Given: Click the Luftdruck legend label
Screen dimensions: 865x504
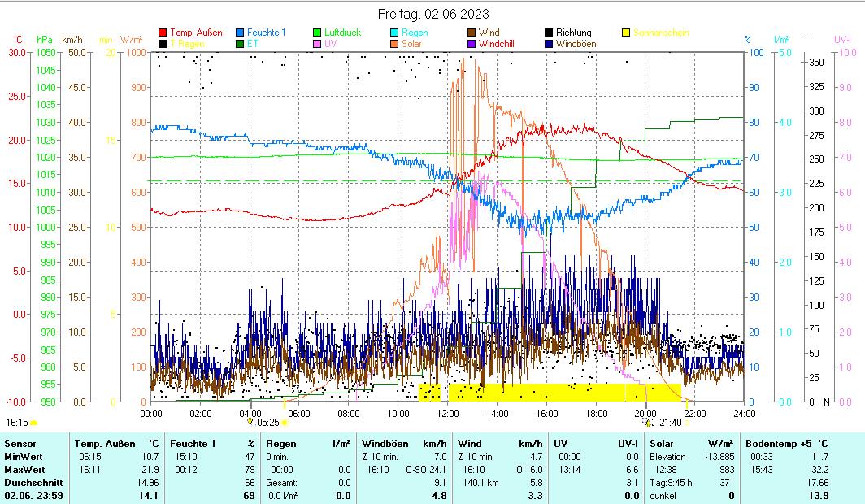Looking at the screenshot, I should pyautogui.click(x=342, y=33).
